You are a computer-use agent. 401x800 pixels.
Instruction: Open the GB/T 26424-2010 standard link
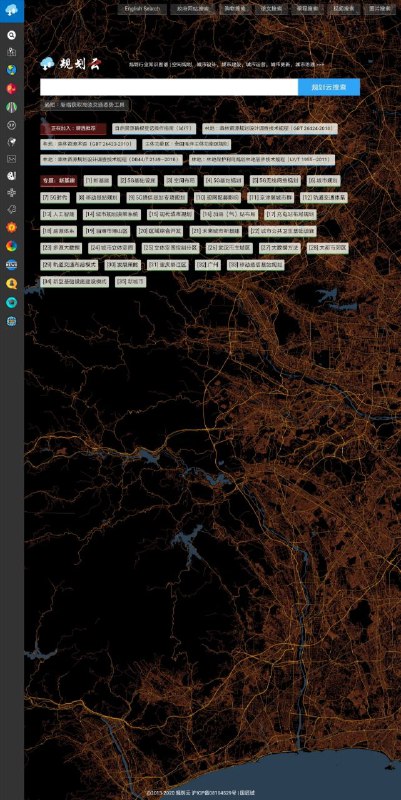pos(269,129)
